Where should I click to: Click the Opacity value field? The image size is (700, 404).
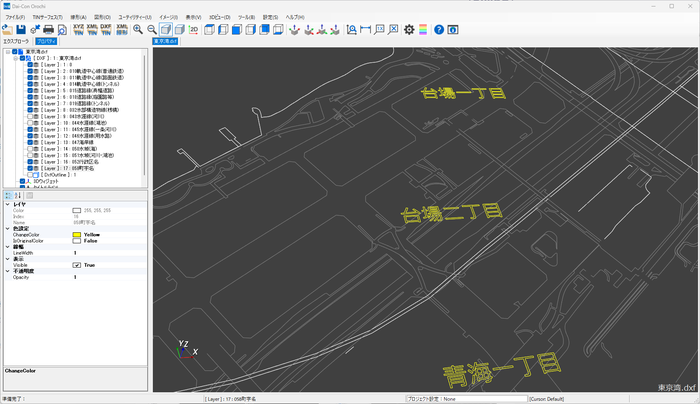click(x=109, y=277)
